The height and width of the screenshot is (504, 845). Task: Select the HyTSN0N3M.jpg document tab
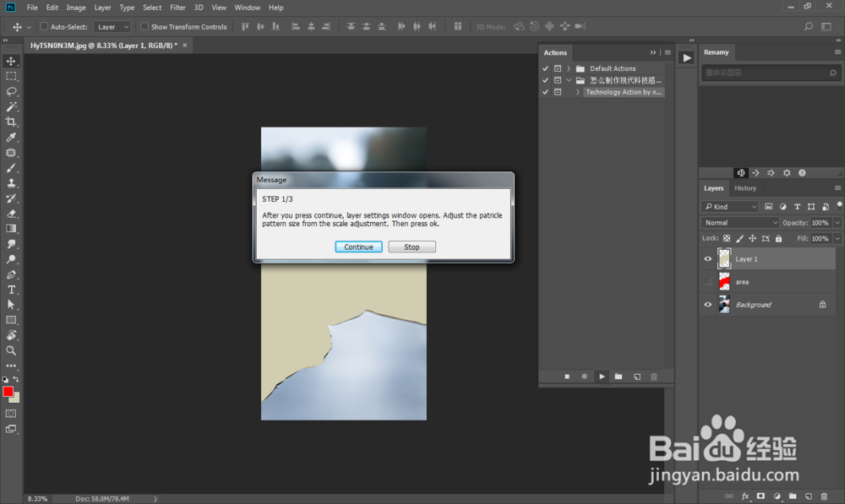coord(103,46)
